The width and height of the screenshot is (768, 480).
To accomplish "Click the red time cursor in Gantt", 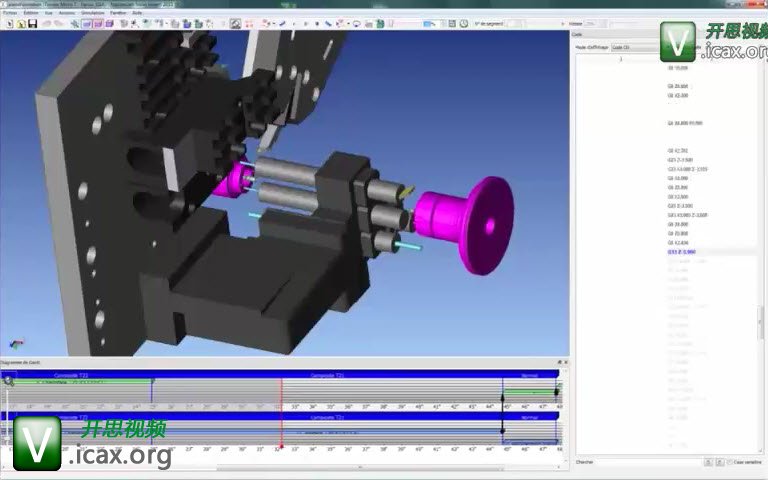I will (x=281, y=411).
